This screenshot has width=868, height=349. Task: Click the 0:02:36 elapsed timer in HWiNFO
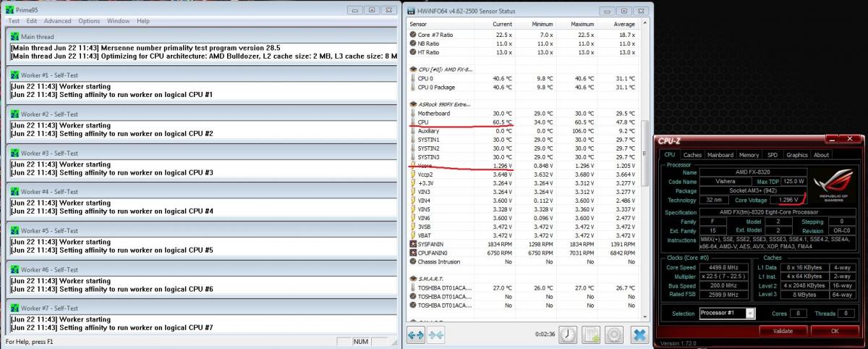(x=545, y=335)
